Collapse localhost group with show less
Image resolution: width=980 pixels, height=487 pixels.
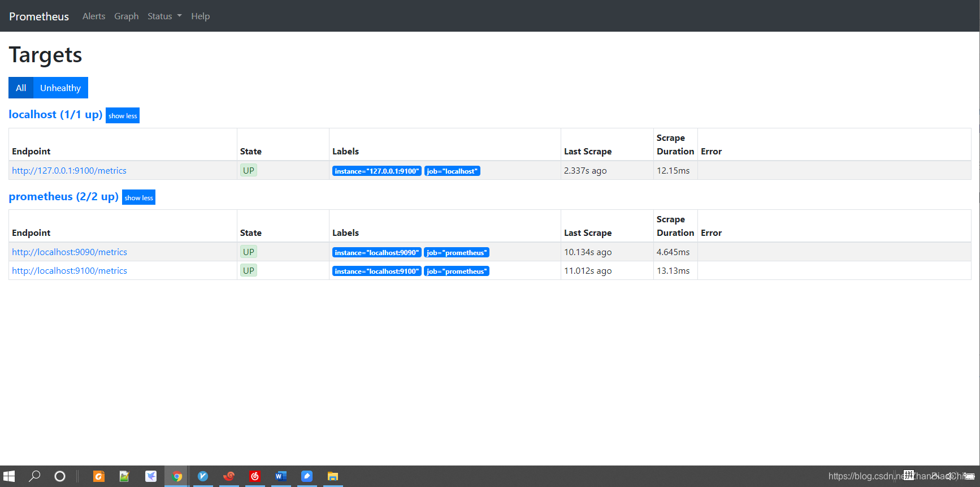click(x=123, y=115)
